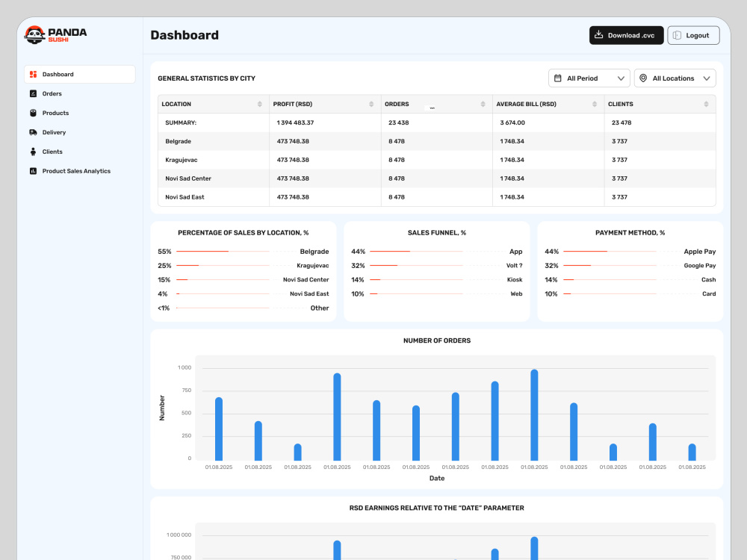The width and height of the screenshot is (747, 560).
Task: Click the Other location label
Action: (319, 308)
